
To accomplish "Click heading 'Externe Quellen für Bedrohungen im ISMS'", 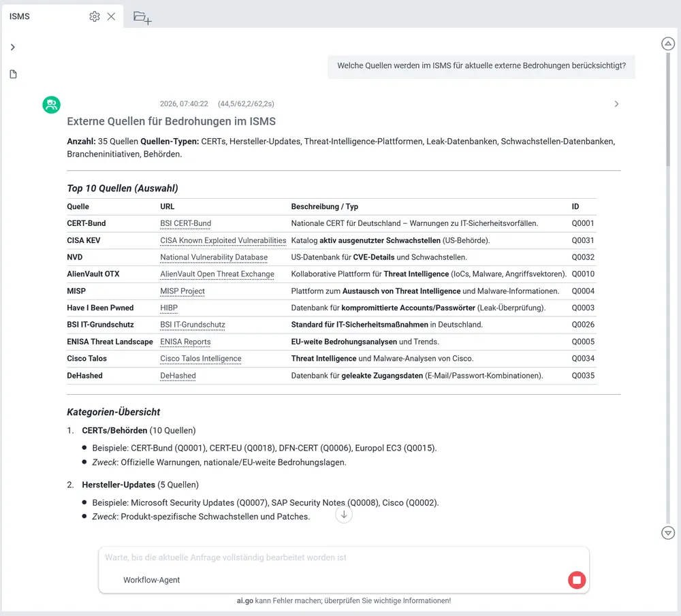I will pyautogui.click(x=171, y=121).
